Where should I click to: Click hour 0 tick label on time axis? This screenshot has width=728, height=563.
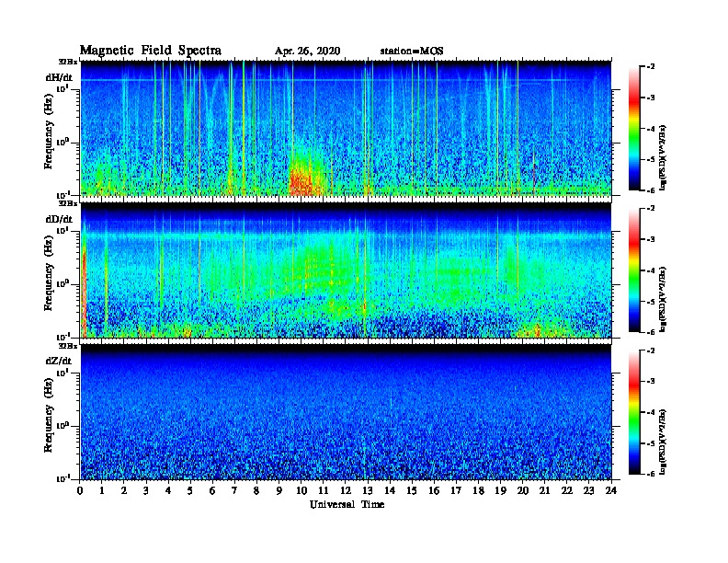click(80, 491)
